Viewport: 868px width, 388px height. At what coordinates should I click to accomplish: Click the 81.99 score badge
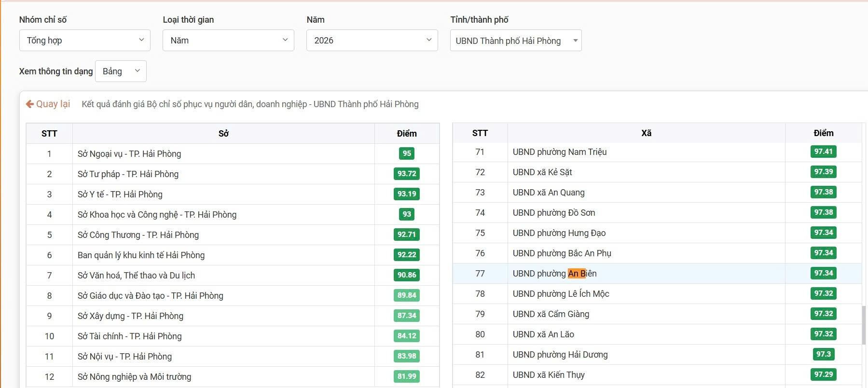coord(407,376)
